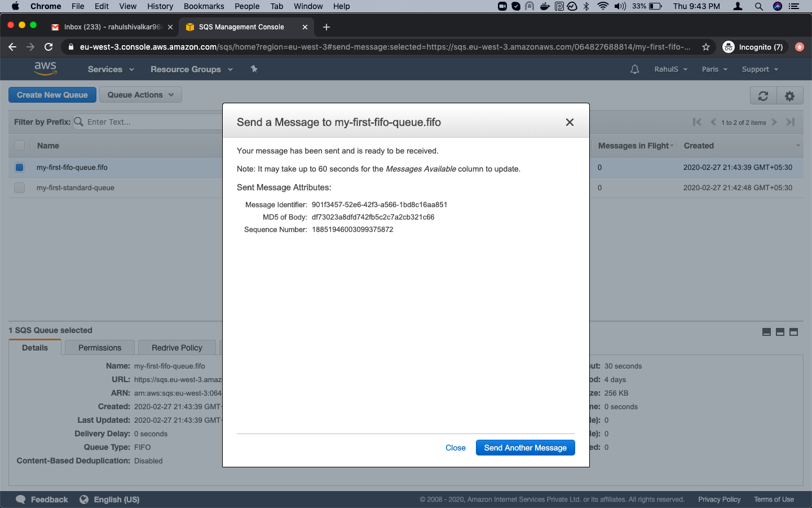Open the AWS notifications bell
This screenshot has width=812, height=508.
[634, 69]
